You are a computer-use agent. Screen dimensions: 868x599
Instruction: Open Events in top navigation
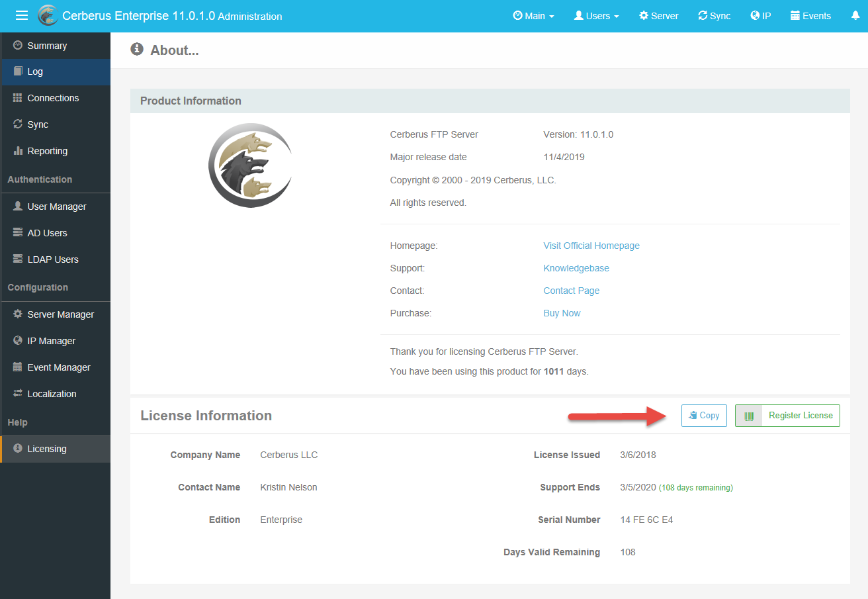810,16
